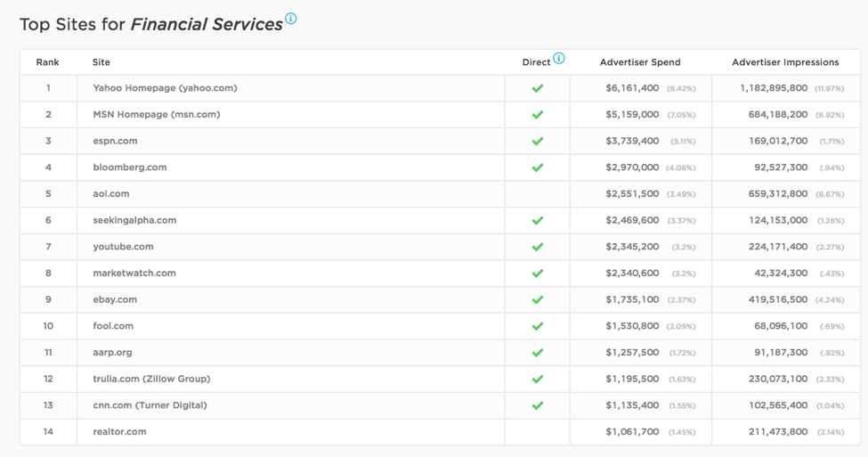Select the $3,739,400 spend value
This screenshot has width=868, height=457.
point(632,141)
